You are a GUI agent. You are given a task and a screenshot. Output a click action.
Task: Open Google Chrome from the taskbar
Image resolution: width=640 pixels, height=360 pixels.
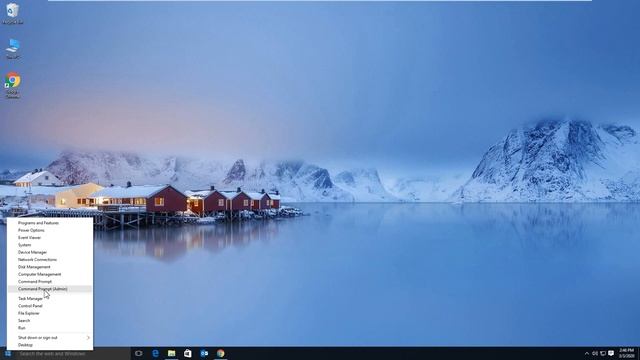[x=220, y=353]
